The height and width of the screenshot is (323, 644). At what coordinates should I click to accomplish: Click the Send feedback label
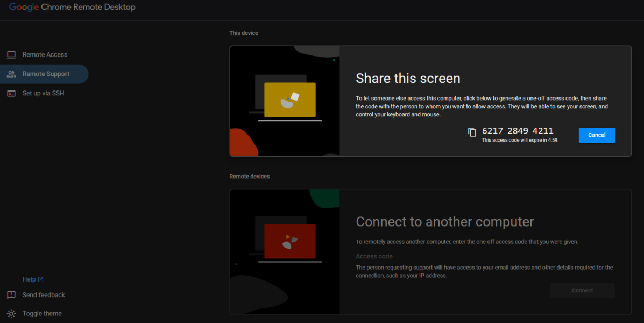point(43,294)
